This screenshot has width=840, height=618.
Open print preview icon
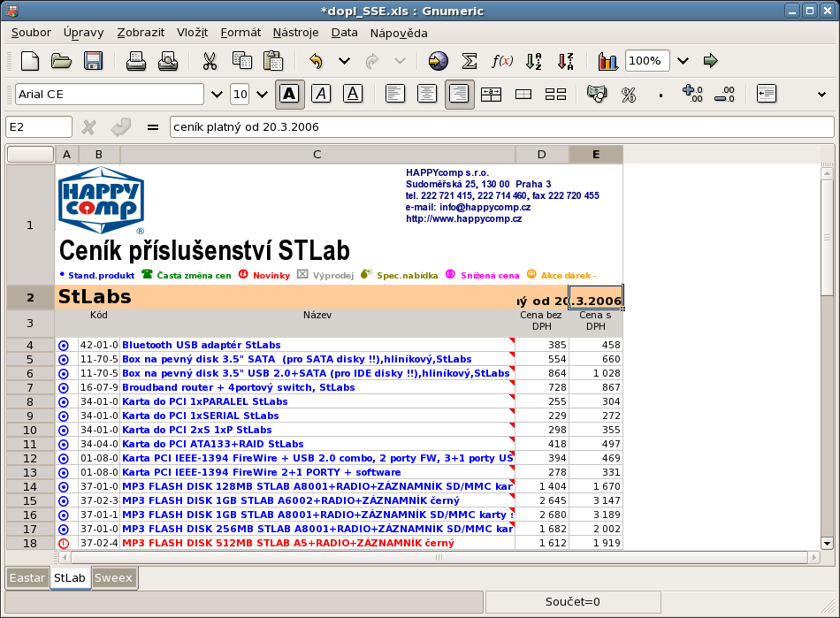(x=168, y=61)
